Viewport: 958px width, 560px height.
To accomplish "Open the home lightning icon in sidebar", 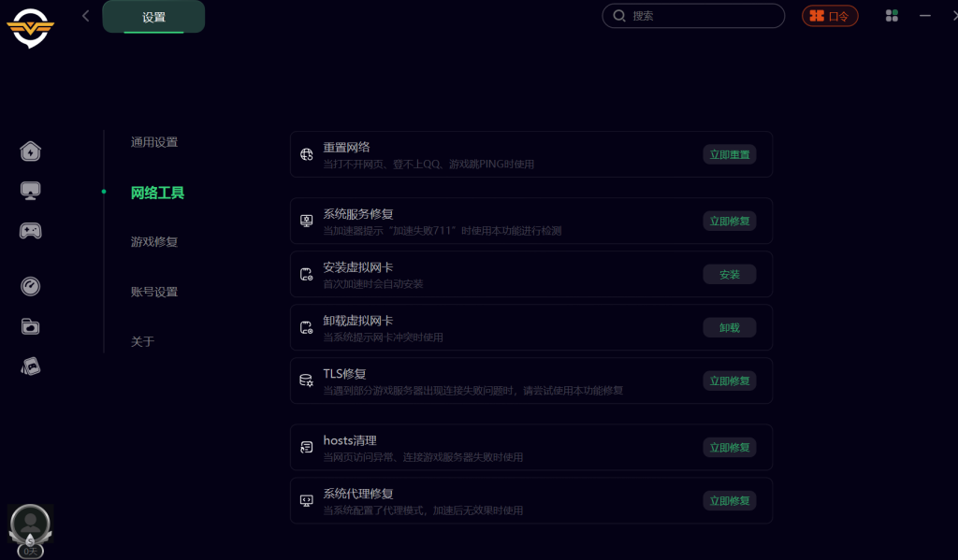I will pyautogui.click(x=30, y=151).
